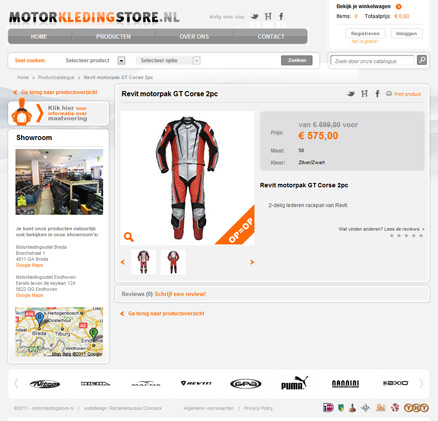The width and height of the screenshot is (438, 421).
Task: Click the Puma brand logo
Action: click(295, 383)
